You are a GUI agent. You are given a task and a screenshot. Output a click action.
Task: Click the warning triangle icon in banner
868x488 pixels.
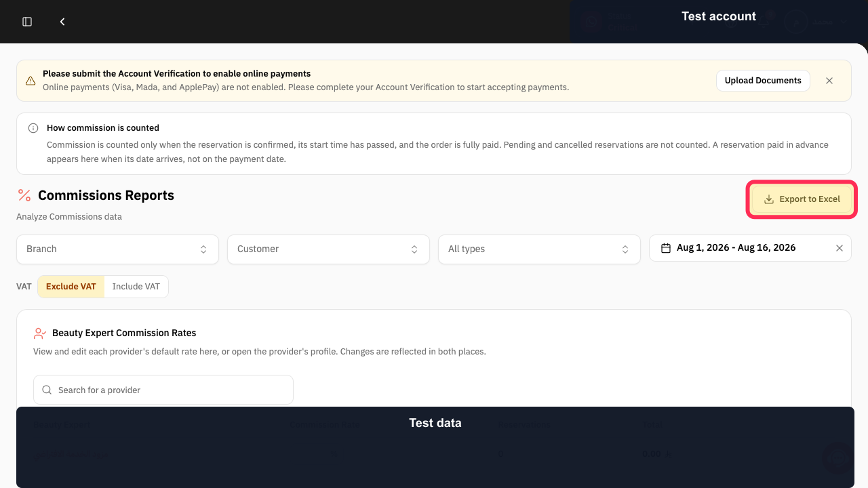tap(31, 81)
